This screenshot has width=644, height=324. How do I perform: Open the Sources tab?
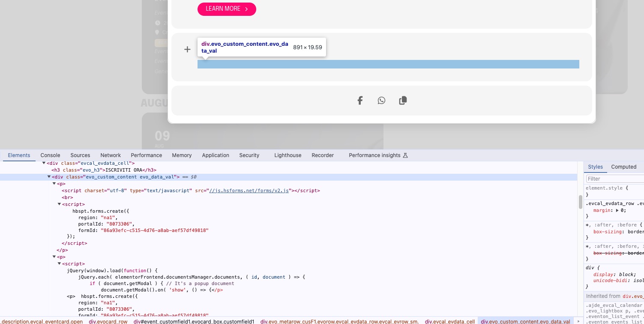coord(80,155)
